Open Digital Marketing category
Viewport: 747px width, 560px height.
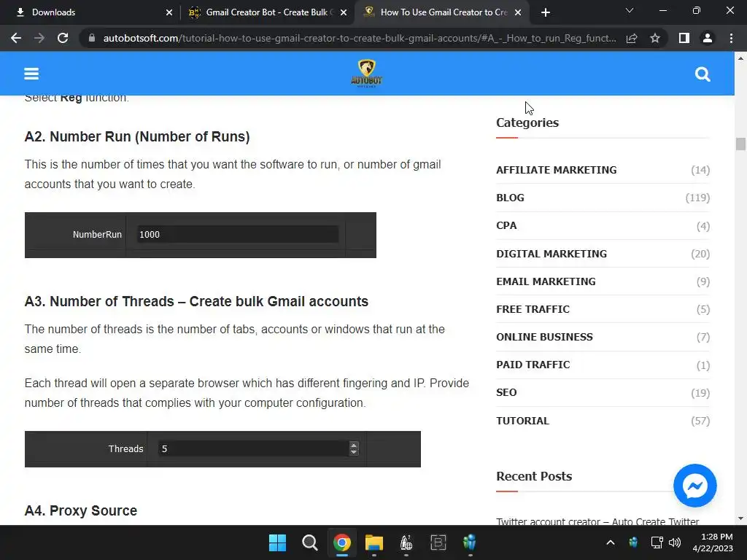tap(551, 254)
